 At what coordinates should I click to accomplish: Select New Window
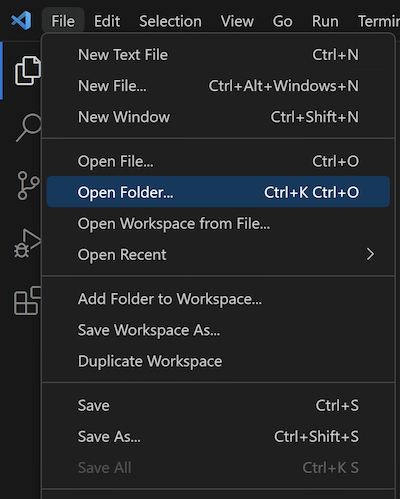click(218, 117)
